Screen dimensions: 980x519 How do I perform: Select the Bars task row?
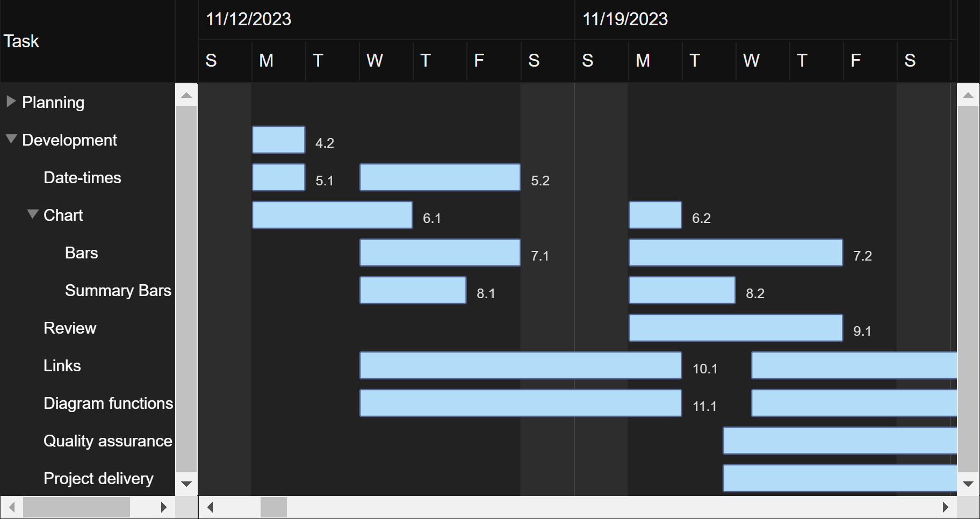click(81, 253)
